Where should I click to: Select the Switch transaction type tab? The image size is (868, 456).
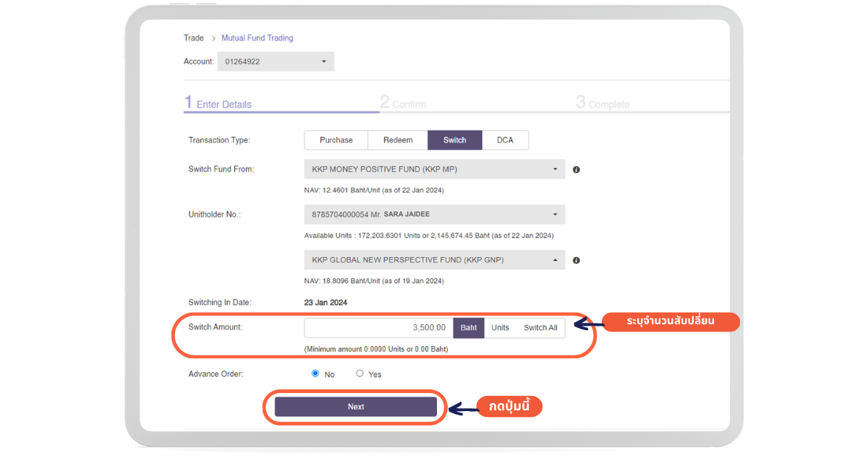click(x=454, y=140)
